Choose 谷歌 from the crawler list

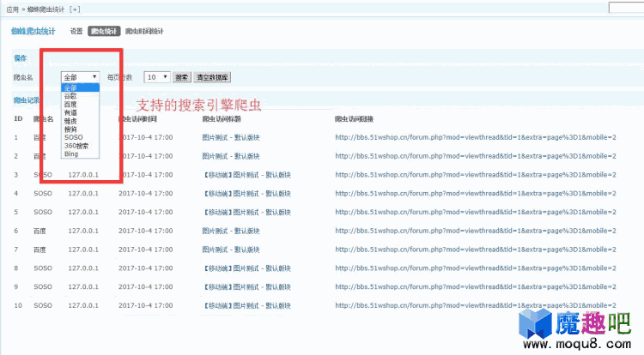click(x=80, y=96)
